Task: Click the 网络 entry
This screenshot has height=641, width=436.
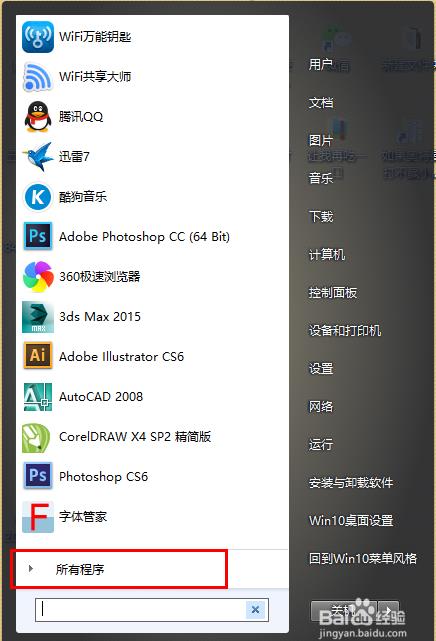Action: click(x=321, y=407)
